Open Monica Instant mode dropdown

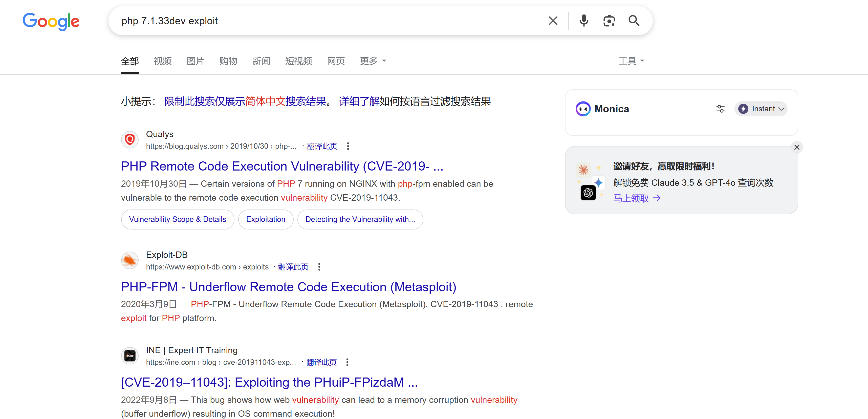click(761, 109)
